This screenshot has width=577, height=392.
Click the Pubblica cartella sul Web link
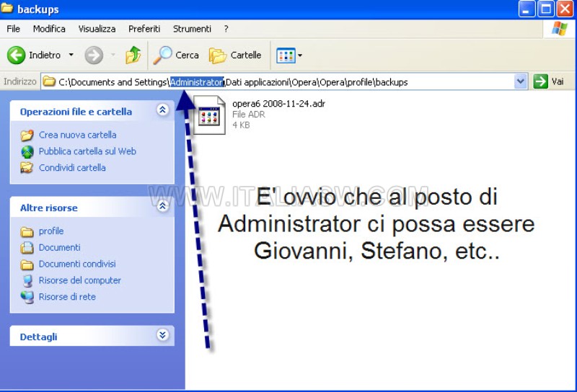[x=87, y=151]
